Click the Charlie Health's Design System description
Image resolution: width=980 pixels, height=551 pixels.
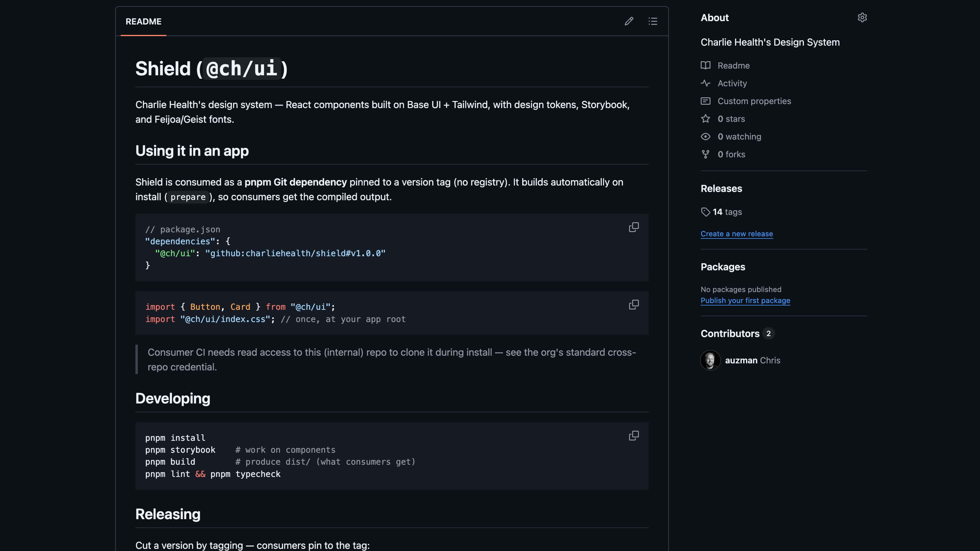point(770,42)
